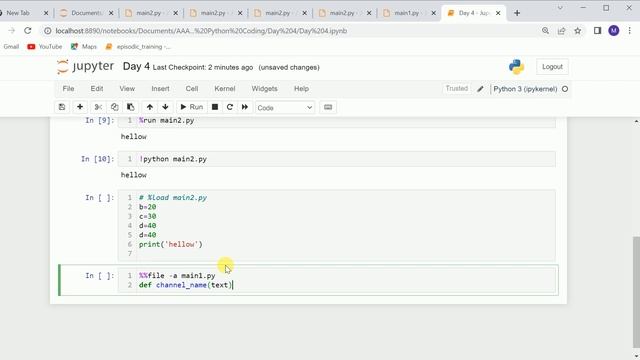Click the Python logo icon
640x360 pixels.
point(516,67)
